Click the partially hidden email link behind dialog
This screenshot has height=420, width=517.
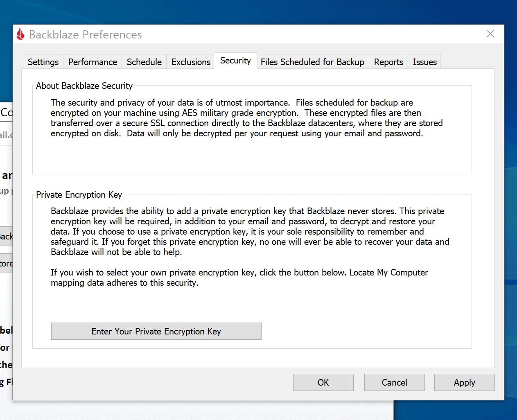tap(6, 135)
